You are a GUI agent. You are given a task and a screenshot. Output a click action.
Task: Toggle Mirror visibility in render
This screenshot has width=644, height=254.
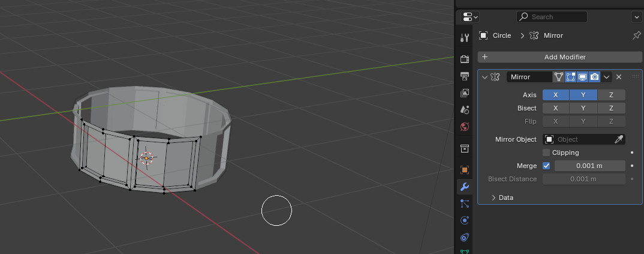point(594,77)
